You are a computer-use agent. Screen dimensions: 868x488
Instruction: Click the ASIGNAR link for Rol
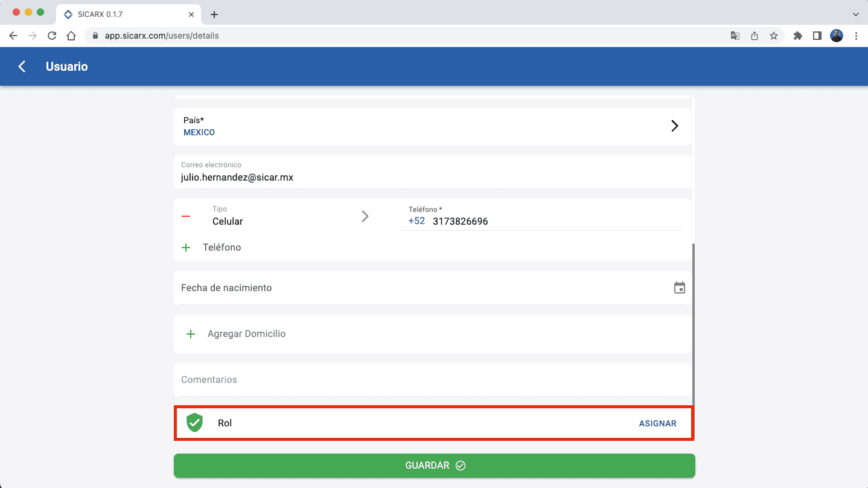[657, 423]
